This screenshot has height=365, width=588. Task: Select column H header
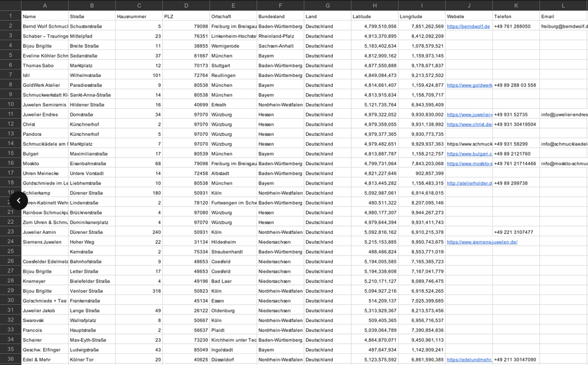coord(375,5)
